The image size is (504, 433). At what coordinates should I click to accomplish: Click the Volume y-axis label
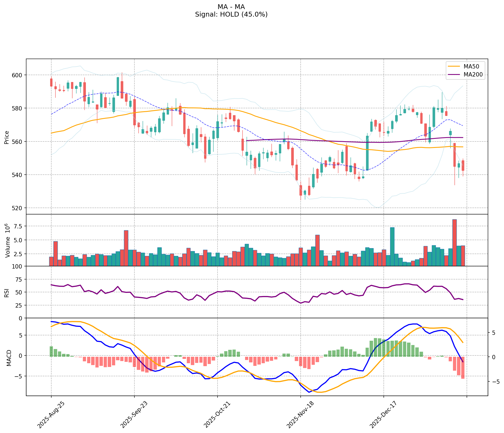click(7, 240)
